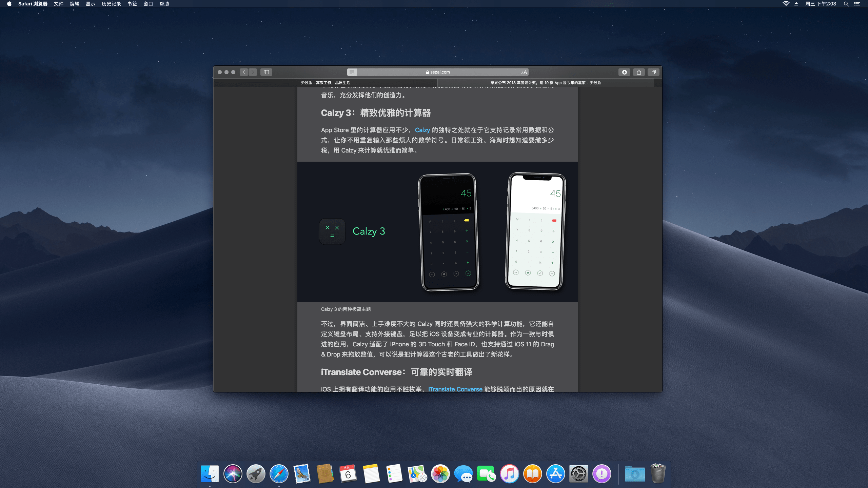
Task: Open Launchpad from the Dock
Action: [256, 473]
